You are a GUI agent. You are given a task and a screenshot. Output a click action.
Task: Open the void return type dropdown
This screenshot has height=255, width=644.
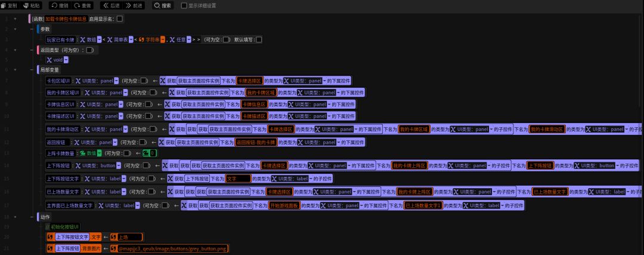coord(66,60)
